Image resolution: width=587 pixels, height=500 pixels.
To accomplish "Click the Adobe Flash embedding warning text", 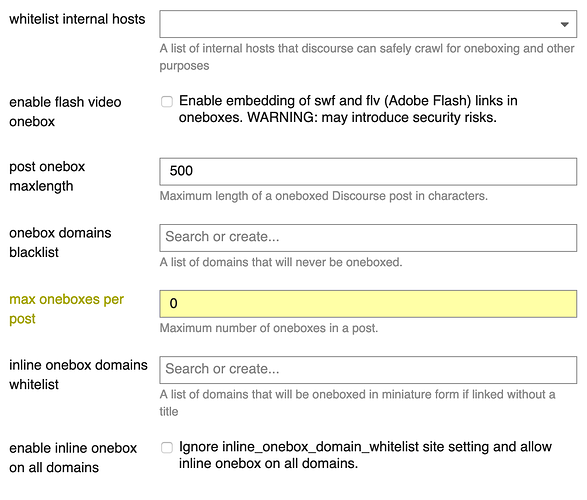I will pos(348,109).
